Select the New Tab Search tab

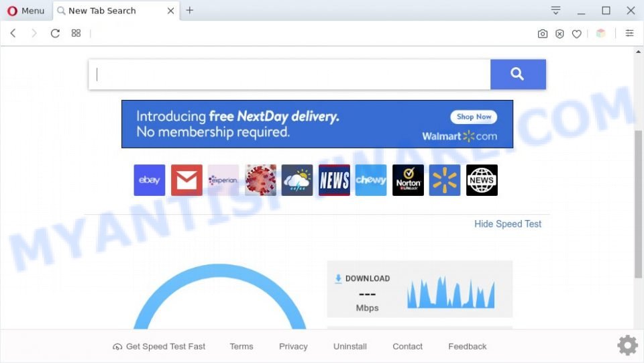pos(111,11)
